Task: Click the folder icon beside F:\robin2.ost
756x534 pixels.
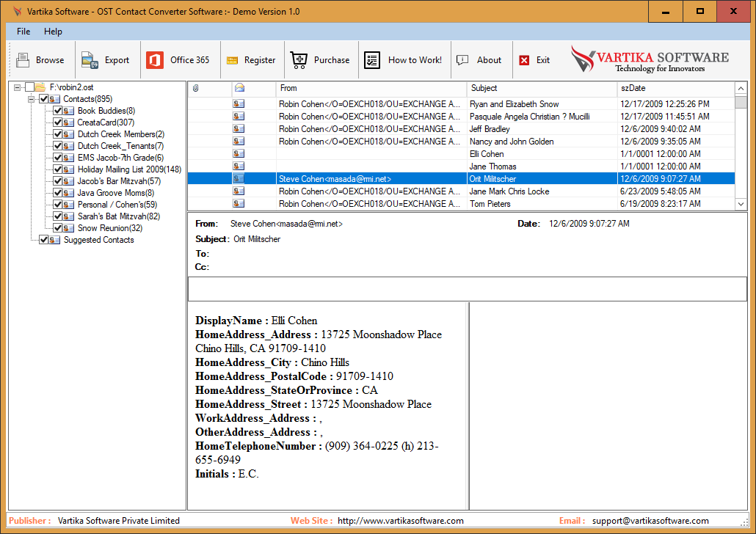Action: pos(41,87)
